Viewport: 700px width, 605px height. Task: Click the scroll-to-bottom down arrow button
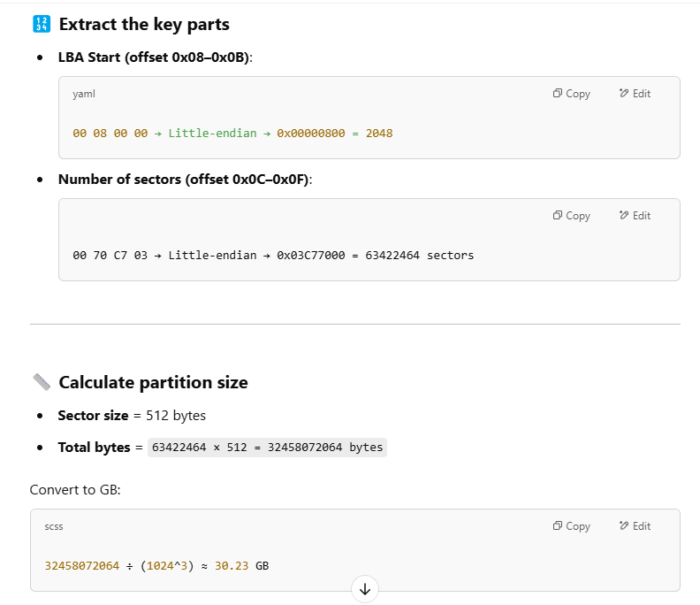(x=364, y=588)
